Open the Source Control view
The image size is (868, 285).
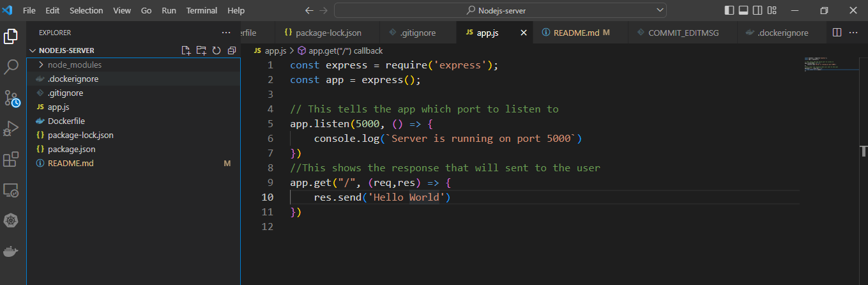(11, 98)
